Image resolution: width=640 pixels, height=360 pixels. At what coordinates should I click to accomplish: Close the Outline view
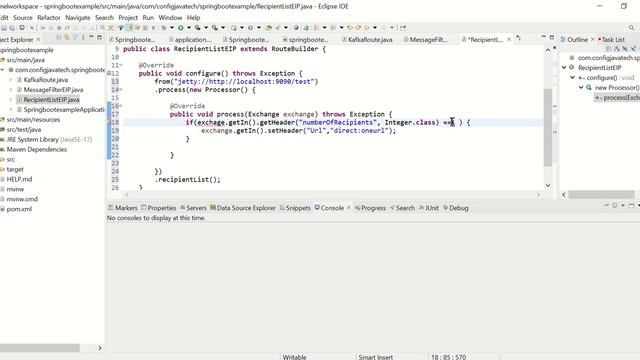click(593, 40)
